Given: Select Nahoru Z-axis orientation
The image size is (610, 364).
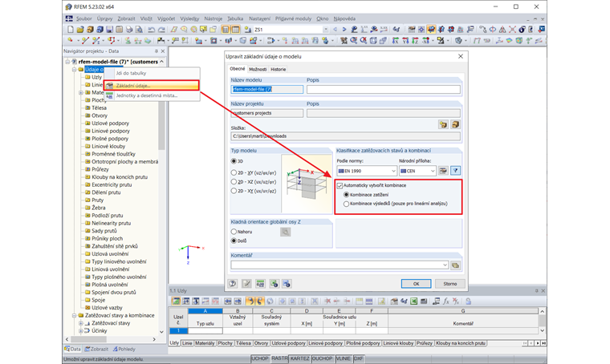Looking at the screenshot, I should 234,232.
